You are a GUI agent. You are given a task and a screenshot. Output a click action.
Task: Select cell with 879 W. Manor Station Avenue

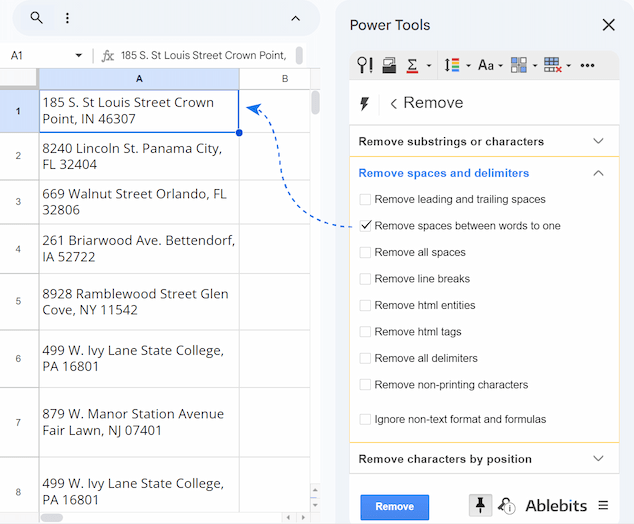click(139, 422)
